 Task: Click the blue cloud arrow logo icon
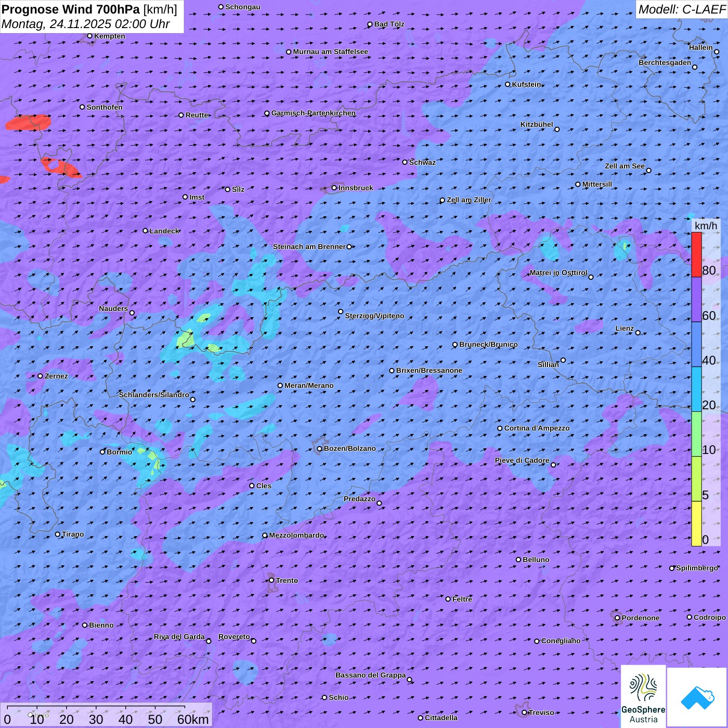(697, 698)
